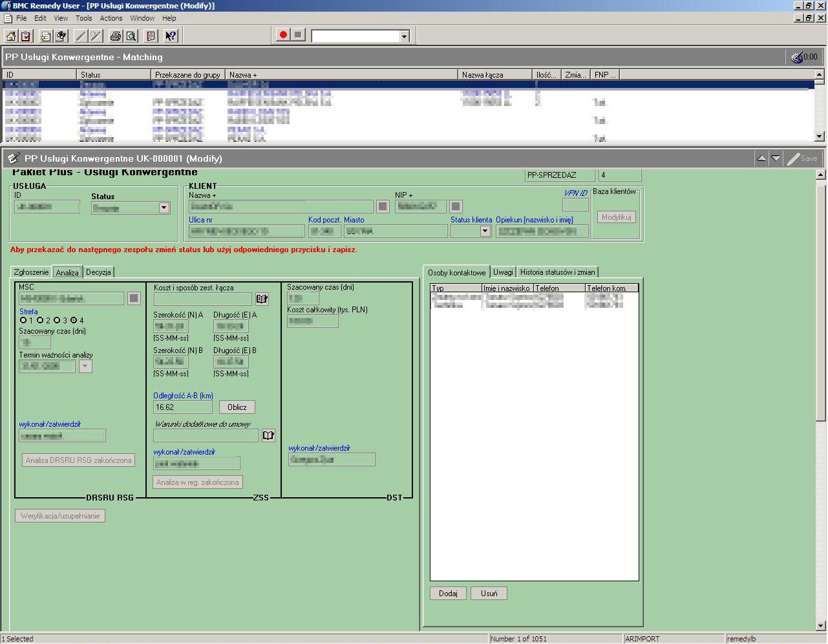Open the Status dropdown
The height and width of the screenshot is (644, 828).
(164, 208)
